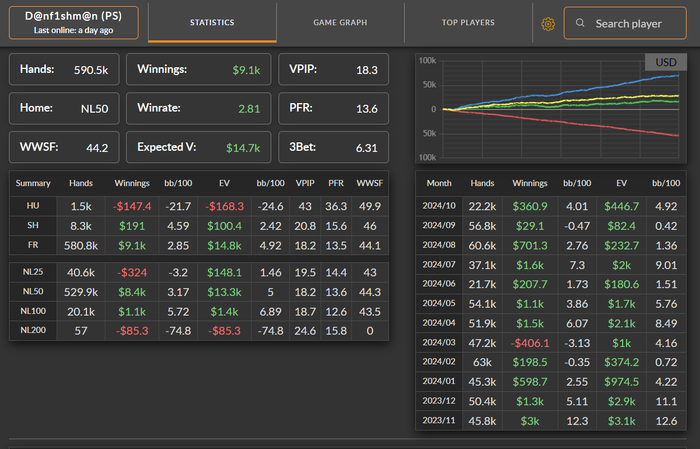
Task: Click the 3Bet 6.31 stat box
Action: pos(333,147)
